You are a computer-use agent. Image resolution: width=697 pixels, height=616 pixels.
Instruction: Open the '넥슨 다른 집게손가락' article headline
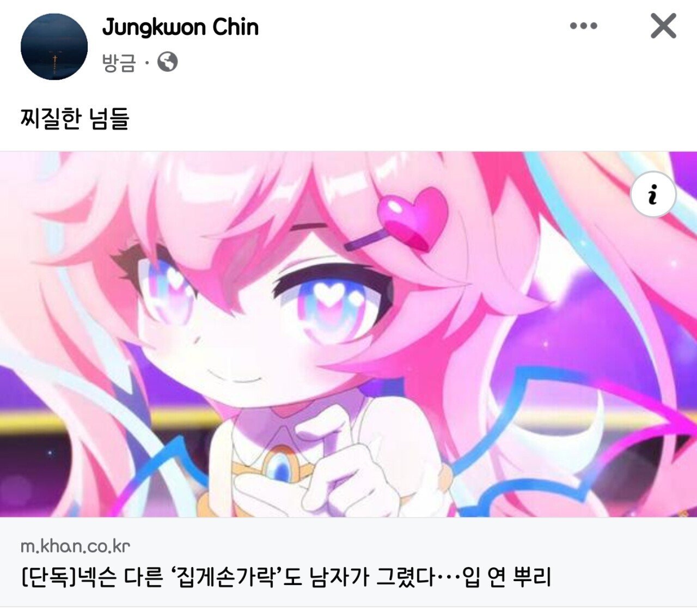[x=286, y=577]
